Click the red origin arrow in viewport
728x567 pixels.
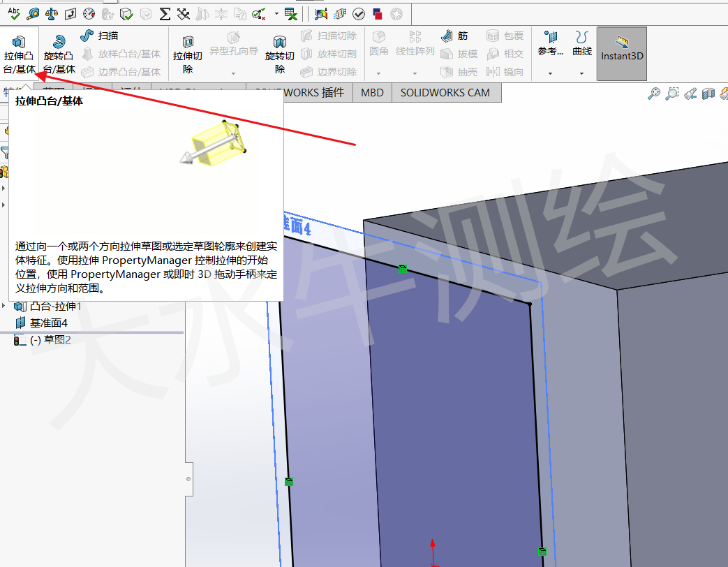point(433,552)
